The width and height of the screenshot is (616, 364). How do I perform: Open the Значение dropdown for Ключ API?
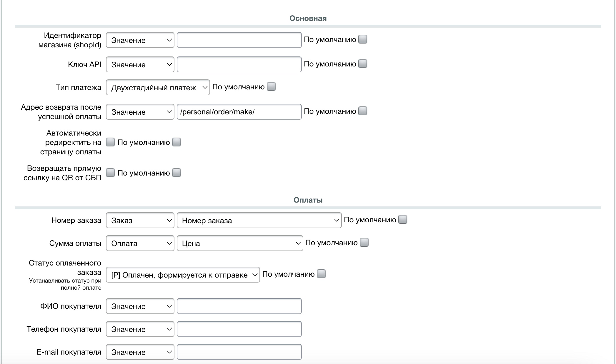point(140,64)
